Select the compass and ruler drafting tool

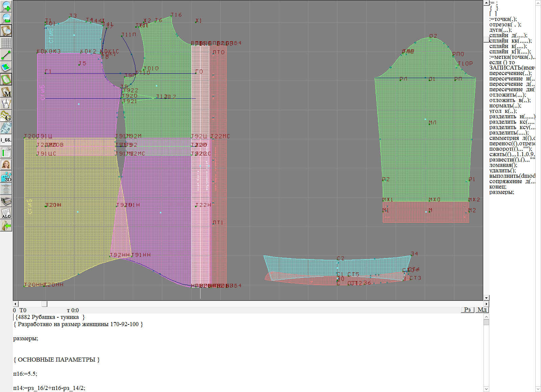6,104
